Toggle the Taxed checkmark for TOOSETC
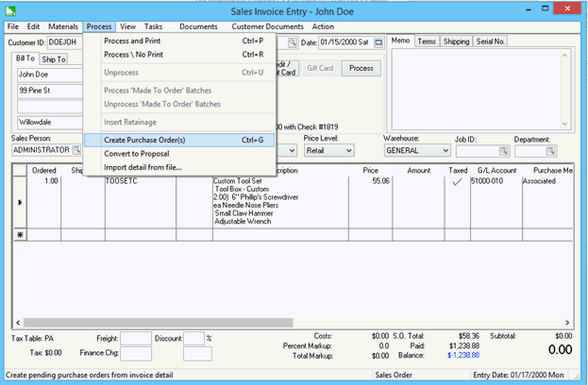 coord(457,182)
